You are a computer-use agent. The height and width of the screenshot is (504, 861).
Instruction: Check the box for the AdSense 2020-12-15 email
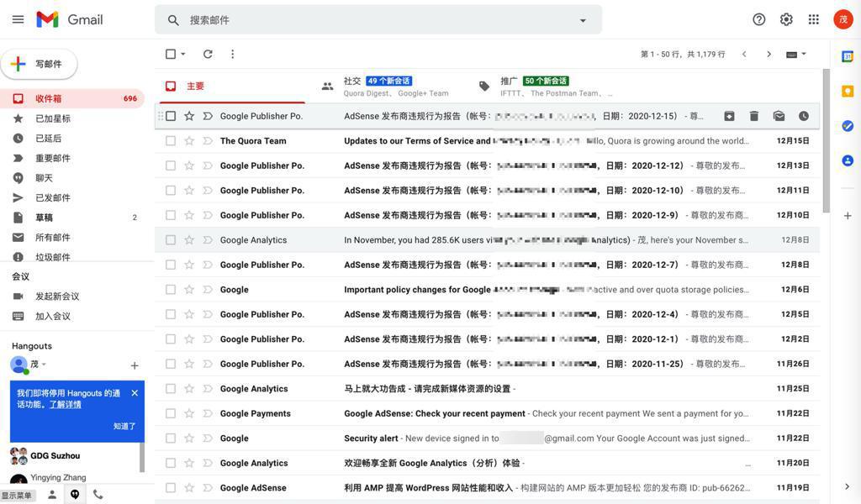171,116
